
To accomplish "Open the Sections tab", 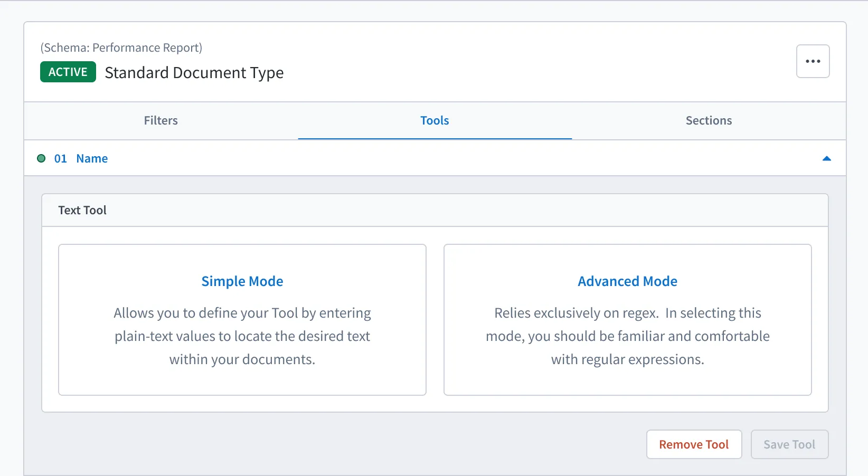I will [709, 120].
